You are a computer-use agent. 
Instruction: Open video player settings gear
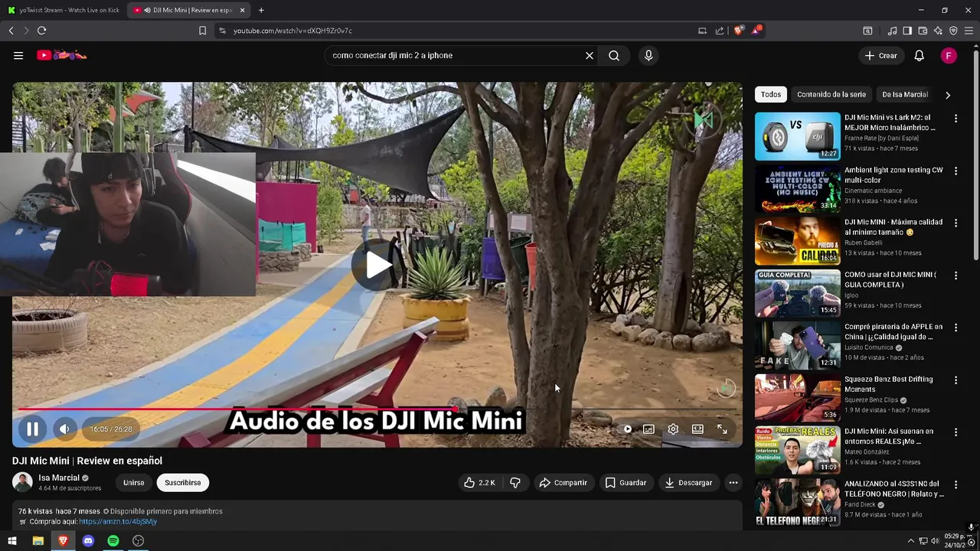(673, 429)
